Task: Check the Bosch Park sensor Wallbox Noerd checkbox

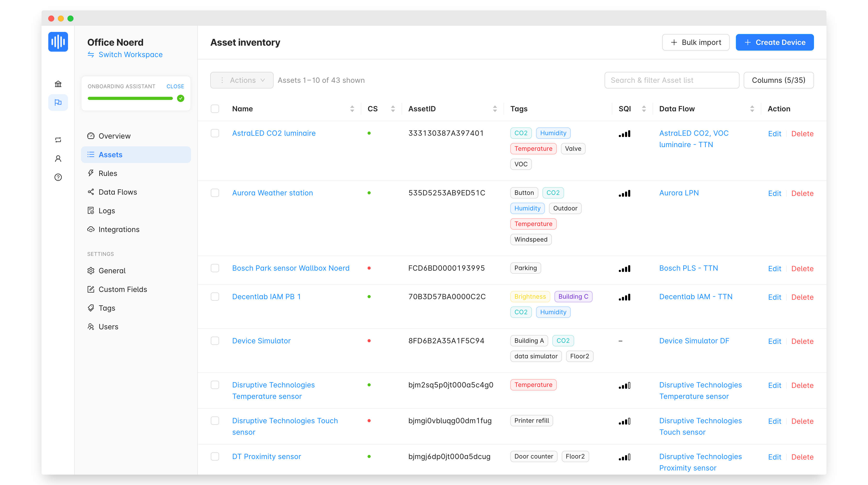Action: coord(215,268)
